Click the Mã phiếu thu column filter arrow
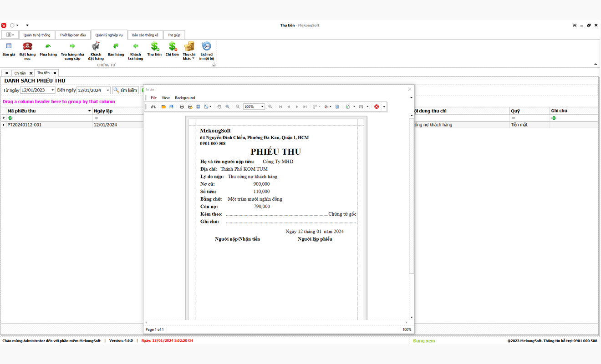The height and width of the screenshot is (364, 601). coord(89,111)
